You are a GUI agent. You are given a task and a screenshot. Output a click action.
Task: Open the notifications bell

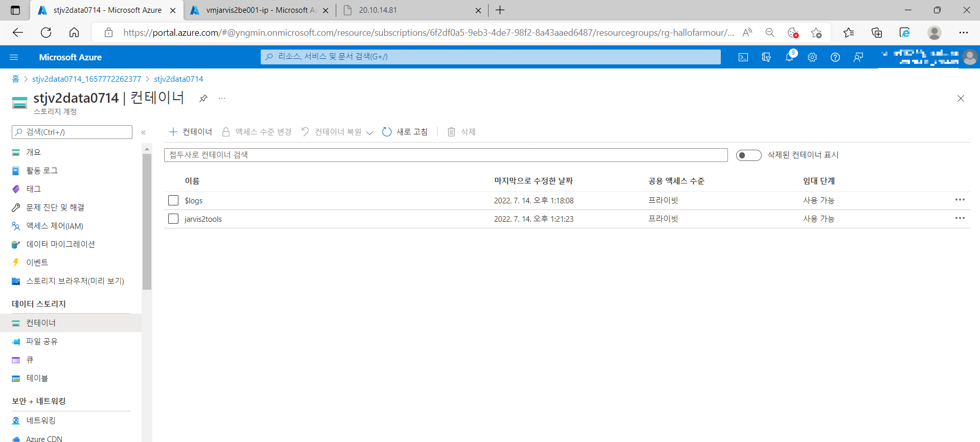point(789,57)
